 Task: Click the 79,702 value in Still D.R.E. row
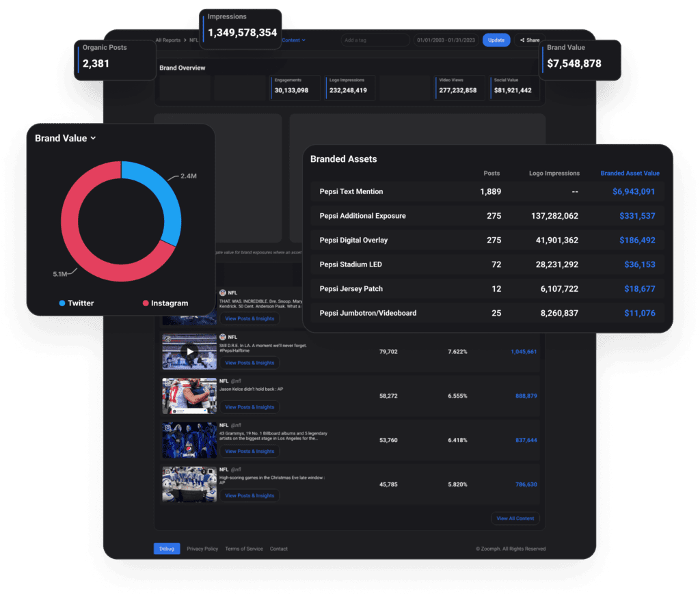pyautogui.click(x=388, y=352)
